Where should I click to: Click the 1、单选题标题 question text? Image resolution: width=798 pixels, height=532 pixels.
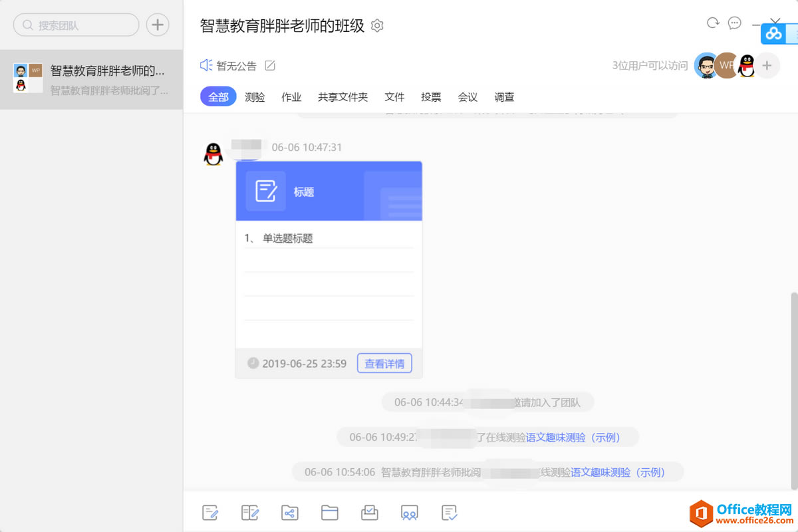point(278,238)
